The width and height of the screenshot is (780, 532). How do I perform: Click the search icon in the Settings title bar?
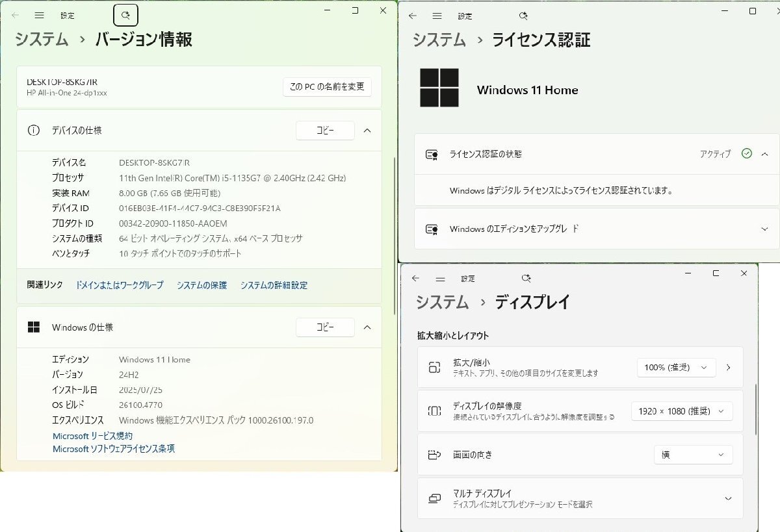point(125,14)
